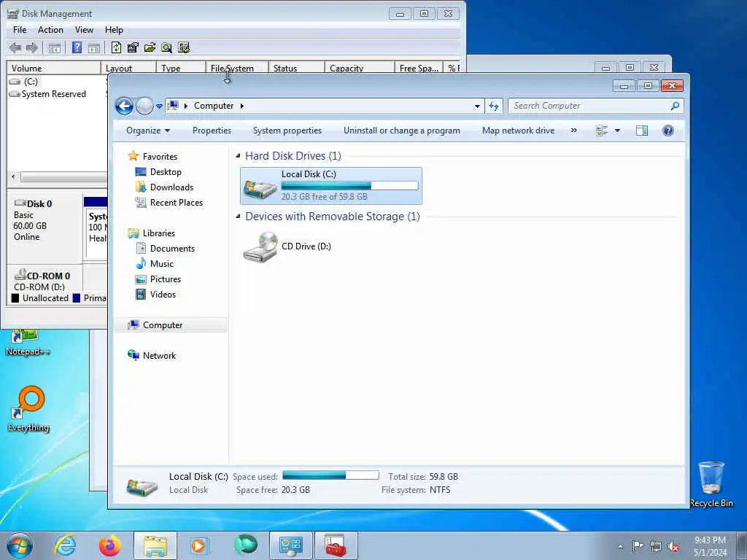Select Network in navigation pane
Image resolution: width=747 pixels, height=560 pixels.
(x=159, y=356)
